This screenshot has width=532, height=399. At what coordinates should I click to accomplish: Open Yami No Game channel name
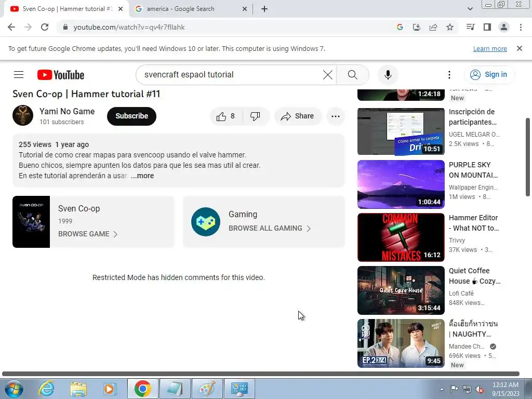pyautogui.click(x=67, y=111)
